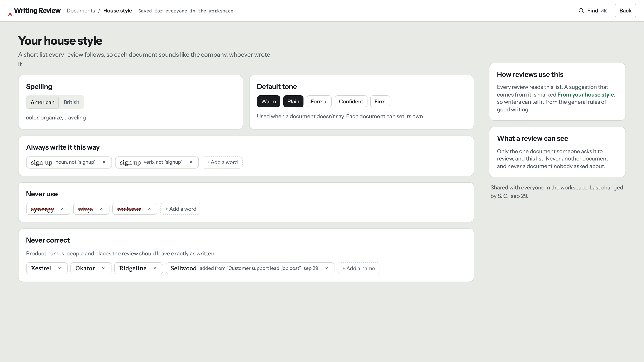Enable the Formal tone
644x362 pixels.
[x=319, y=101]
